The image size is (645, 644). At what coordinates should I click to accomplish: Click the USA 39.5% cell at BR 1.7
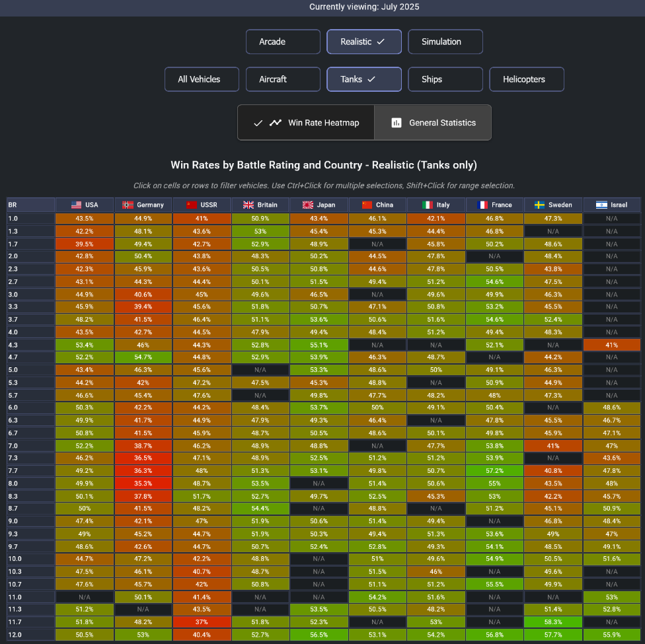pos(85,244)
